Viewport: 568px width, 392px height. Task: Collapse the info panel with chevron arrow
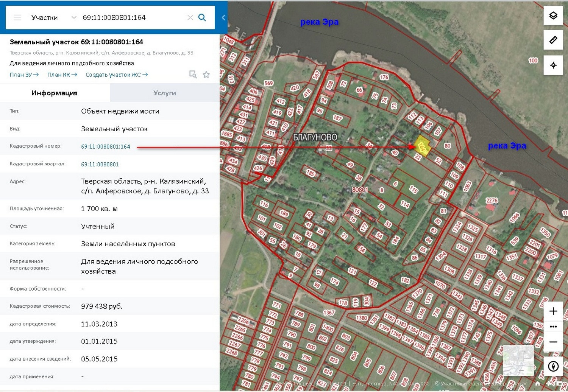[x=223, y=17]
